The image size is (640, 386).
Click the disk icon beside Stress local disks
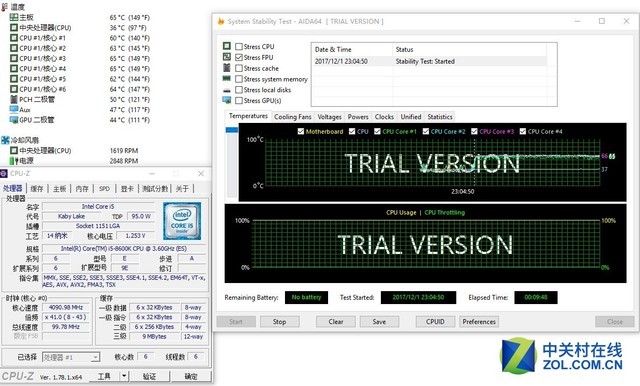[x=227, y=90]
